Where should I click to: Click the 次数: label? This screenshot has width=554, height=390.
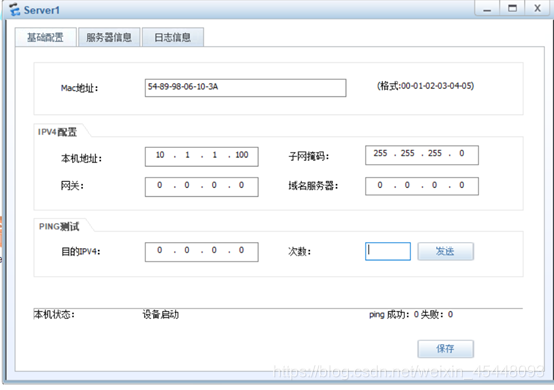pos(300,252)
